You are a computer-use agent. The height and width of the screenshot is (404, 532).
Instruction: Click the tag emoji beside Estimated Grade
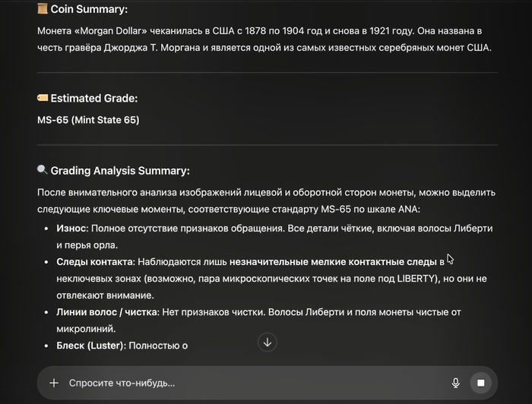[x=43, y=98]
